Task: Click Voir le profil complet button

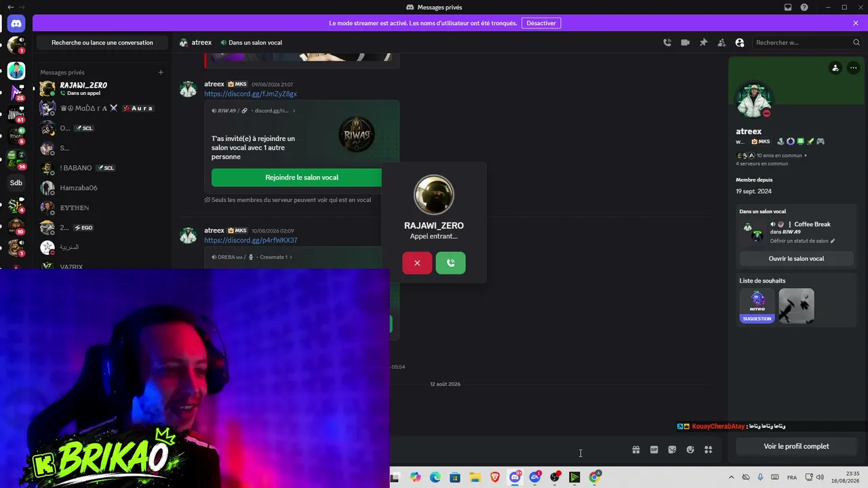Action: [x=796, y=447]
